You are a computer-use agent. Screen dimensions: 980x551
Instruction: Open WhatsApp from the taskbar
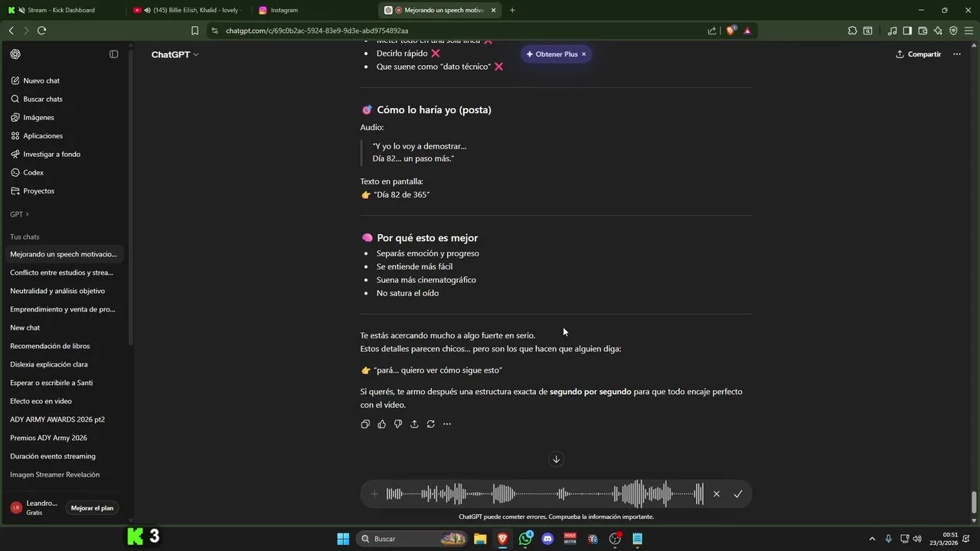click(x=525, y=539)
